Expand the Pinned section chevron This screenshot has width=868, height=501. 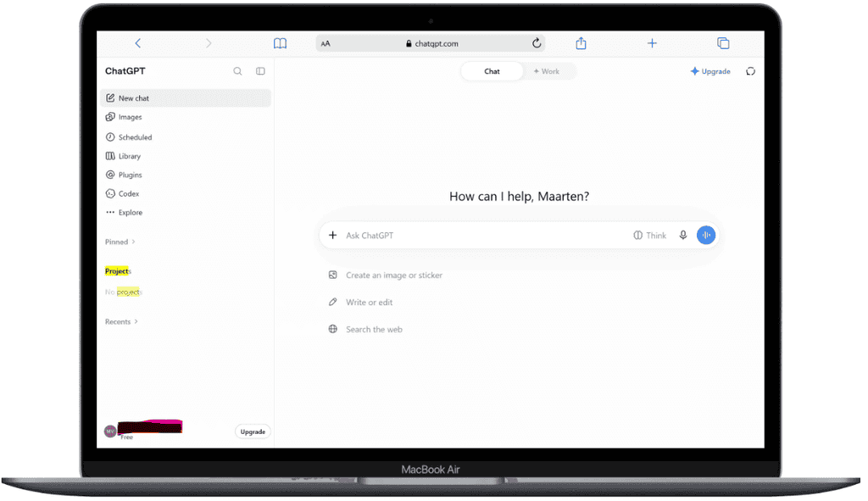click(133, 242)
